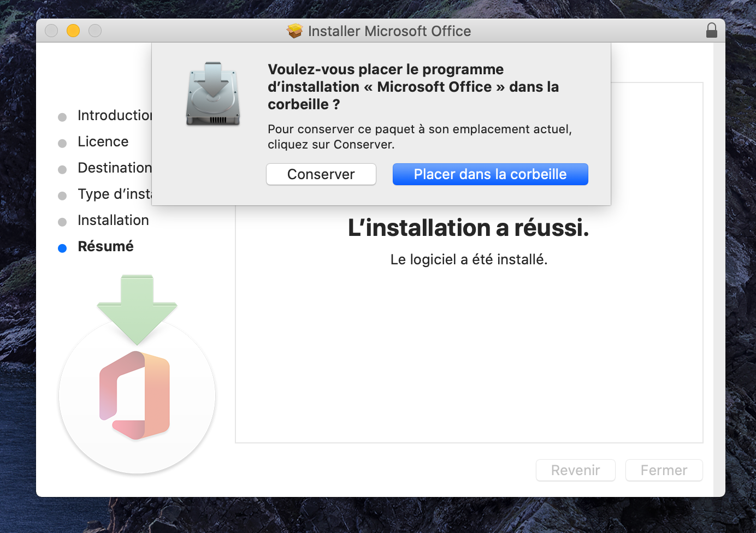Click the Conserver button
This screenshot has height=533, width=756.
321,174
